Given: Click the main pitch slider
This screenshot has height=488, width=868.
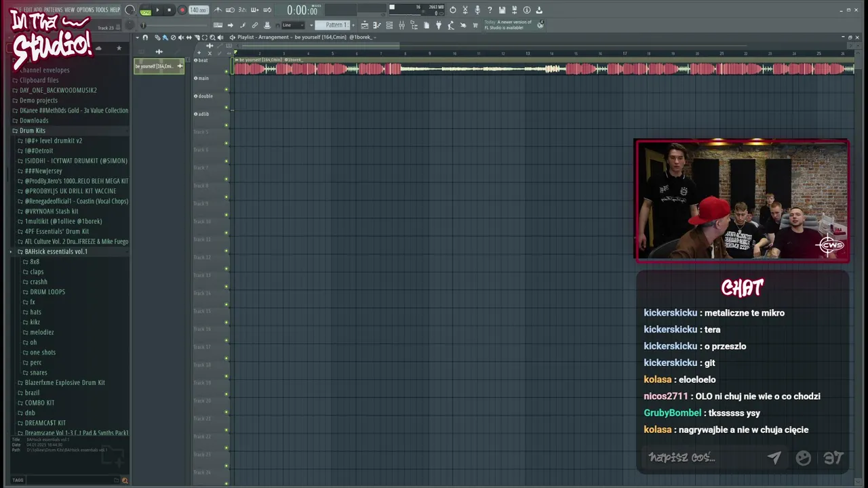Looking at the screenshot, I should click(x=174, y=25).
